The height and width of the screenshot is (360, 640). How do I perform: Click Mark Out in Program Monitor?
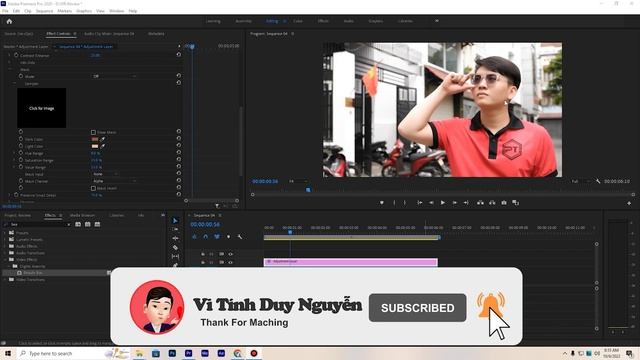click(404, 202)
